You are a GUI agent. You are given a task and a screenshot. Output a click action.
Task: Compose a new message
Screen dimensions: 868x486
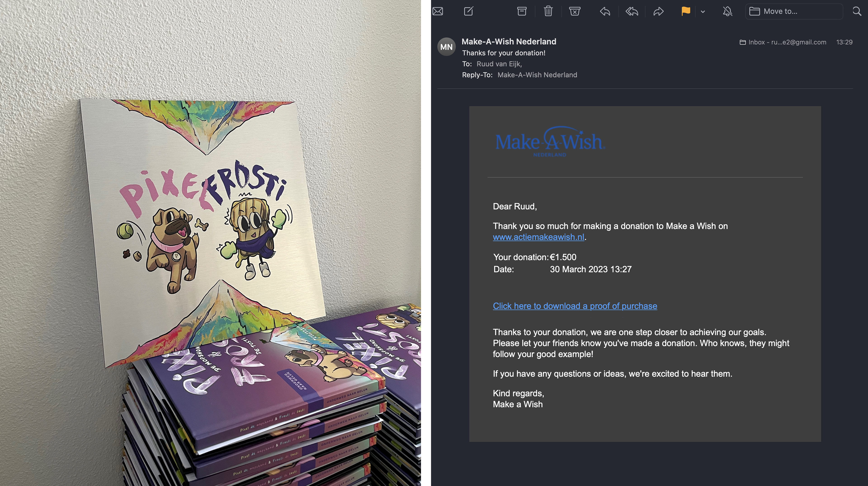469,11
